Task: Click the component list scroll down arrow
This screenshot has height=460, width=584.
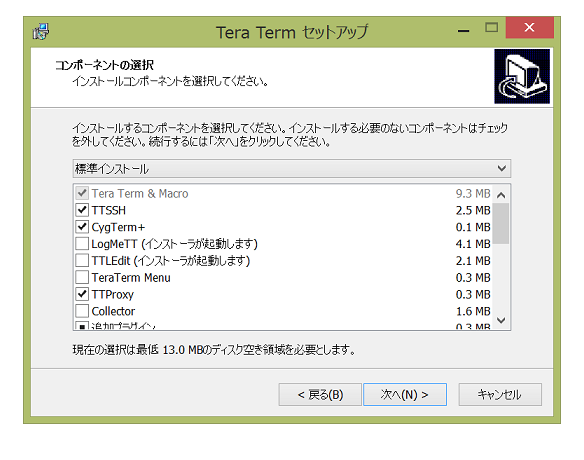Action: tap(501, 320)
